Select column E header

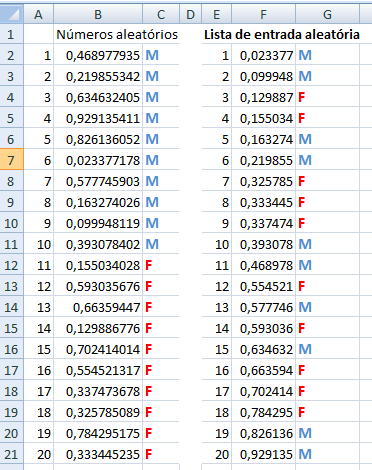(217, 14)
